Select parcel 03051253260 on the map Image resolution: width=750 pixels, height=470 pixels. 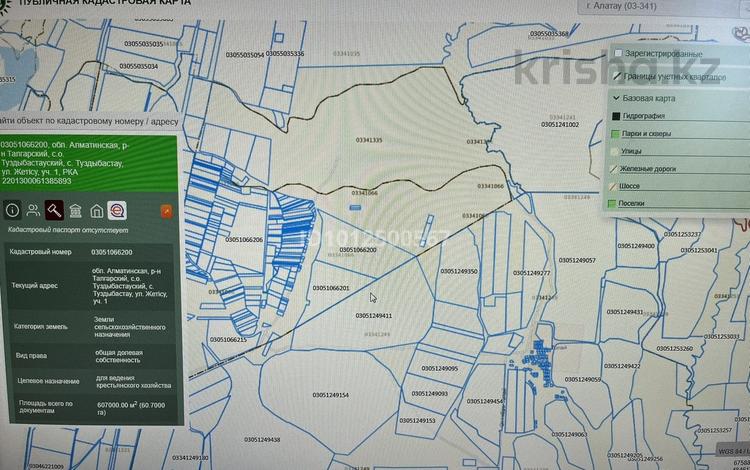674,349
